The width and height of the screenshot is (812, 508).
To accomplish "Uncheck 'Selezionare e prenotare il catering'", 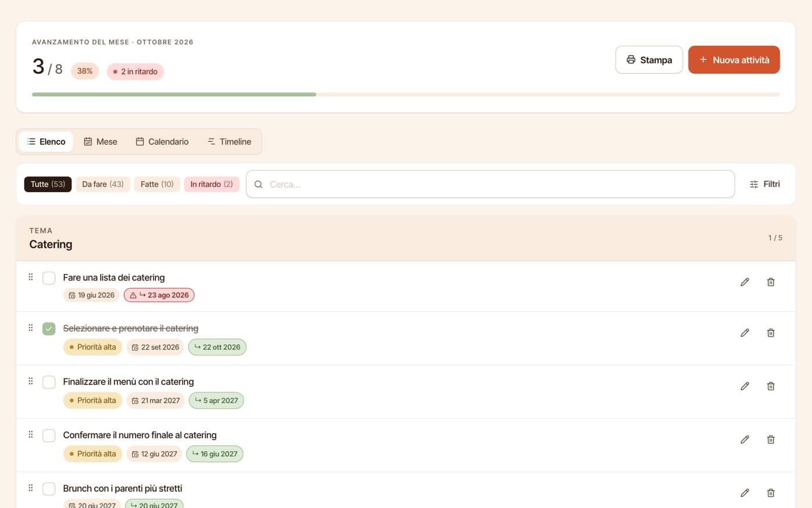I will click(49, 329).
